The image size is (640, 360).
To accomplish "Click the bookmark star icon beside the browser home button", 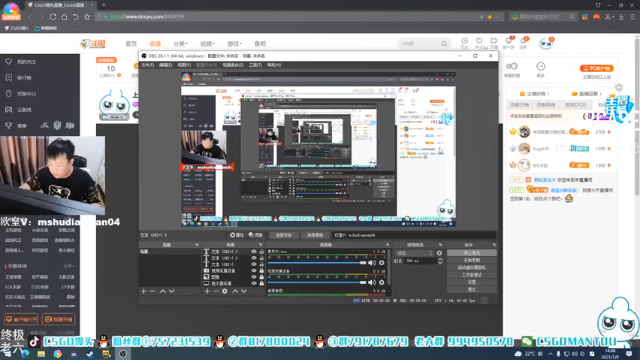I will [87, 17].
